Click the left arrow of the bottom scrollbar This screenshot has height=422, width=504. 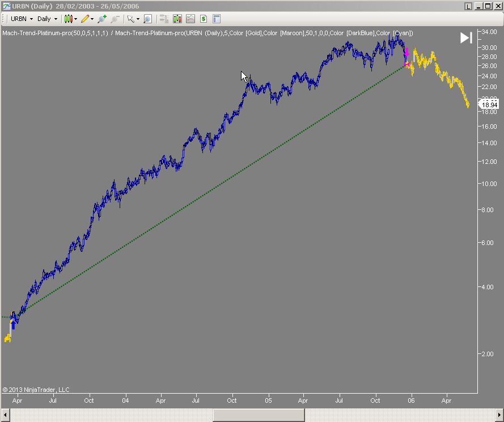[5, 415]
